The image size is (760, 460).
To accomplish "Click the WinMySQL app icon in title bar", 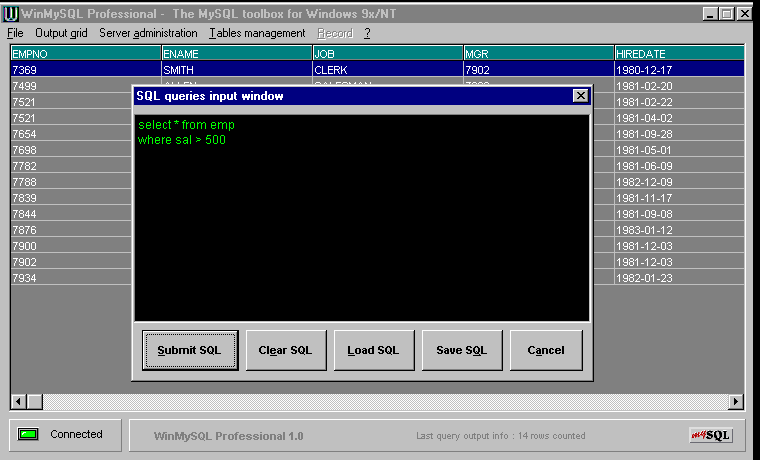I will click(11, 14).
